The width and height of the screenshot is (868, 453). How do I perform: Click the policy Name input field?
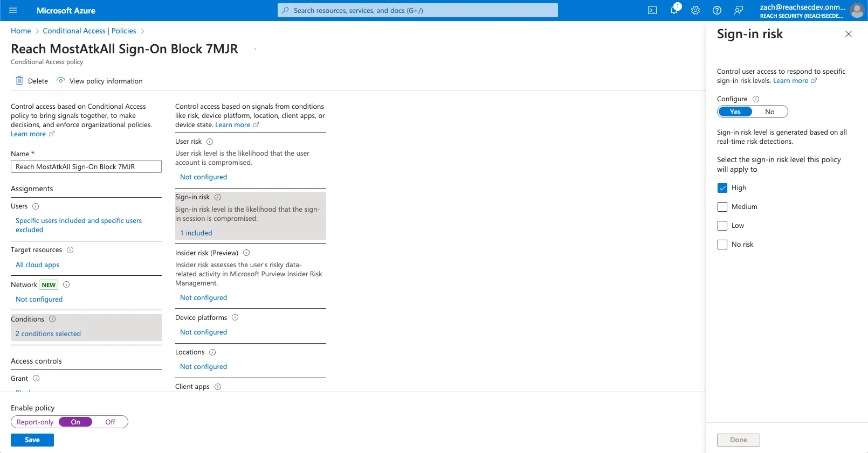(x=86, y=166)
